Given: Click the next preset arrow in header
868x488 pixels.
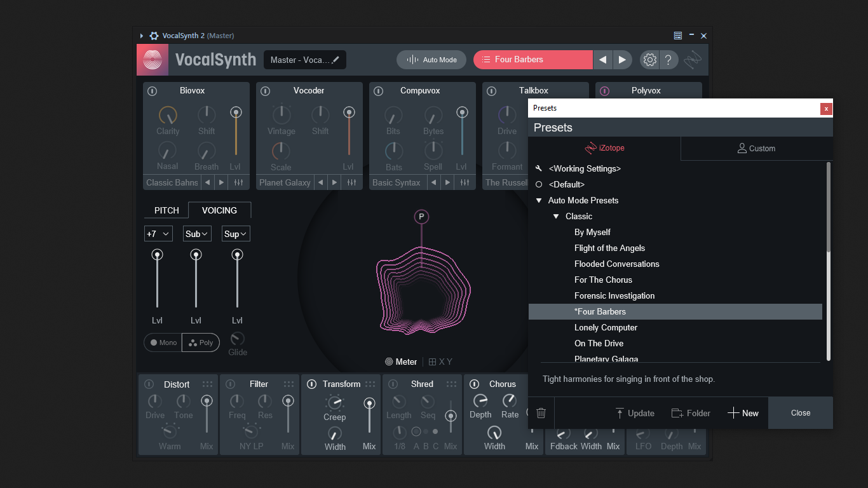Looking at the screenshot, I should coord(622,60).
